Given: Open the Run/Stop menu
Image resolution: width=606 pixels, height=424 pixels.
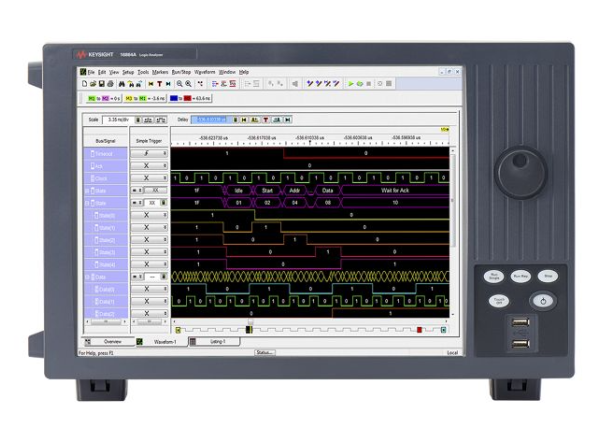Looking at the screenshot, I should pos(181,72).
